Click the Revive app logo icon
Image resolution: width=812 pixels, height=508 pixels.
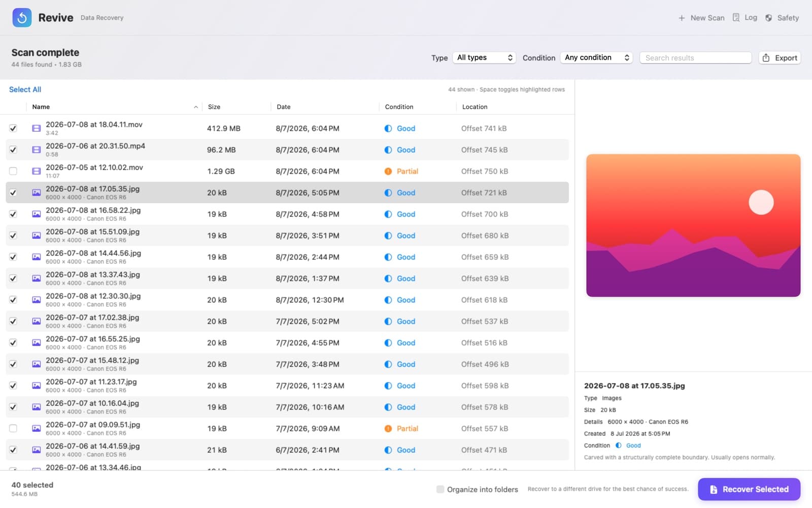pos(22,18)
